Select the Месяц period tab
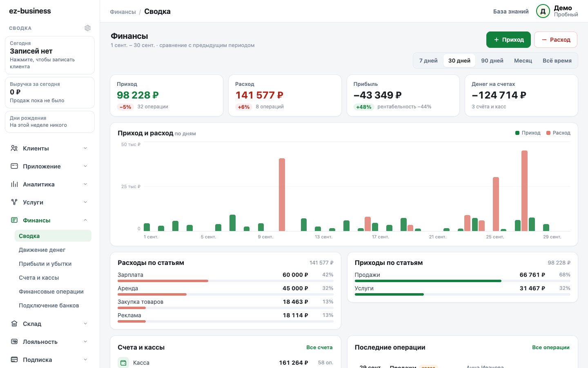Viewport: 588px width, 368px height. tap(523, 61)
